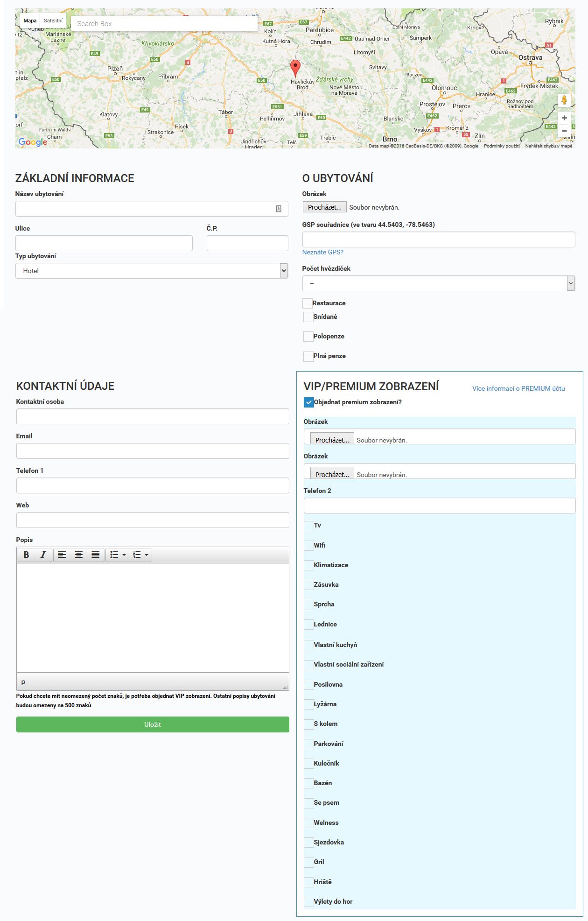
Task: Open Street View pegman on map
Action: [564, 100]
